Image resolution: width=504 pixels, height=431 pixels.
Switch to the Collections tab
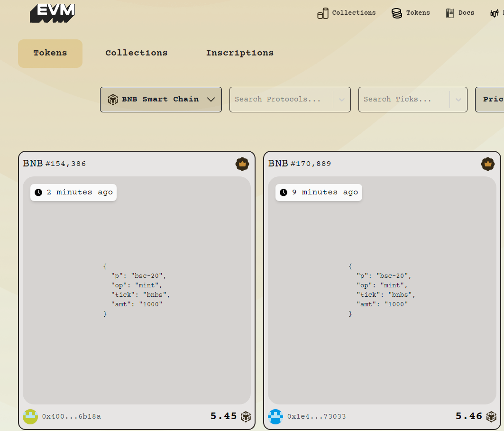pyautogui.click(x=136, y=53)
